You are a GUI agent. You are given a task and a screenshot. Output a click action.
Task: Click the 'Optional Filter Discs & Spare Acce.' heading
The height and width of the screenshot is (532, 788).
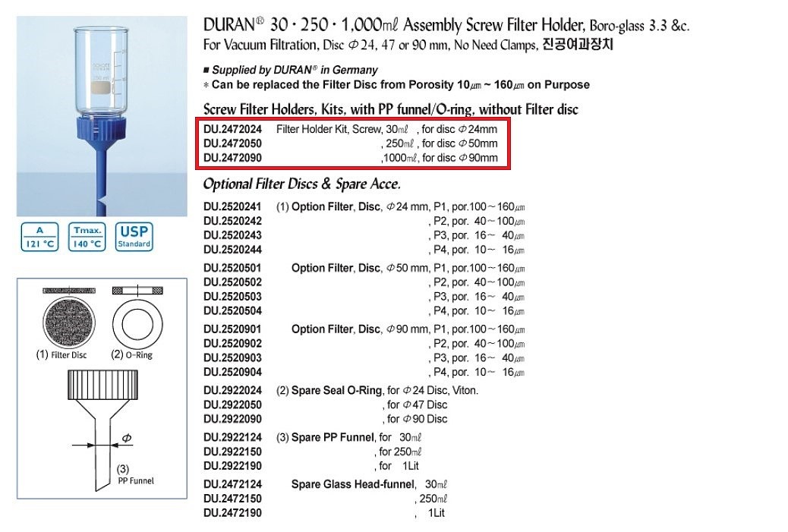coord(301,184)
